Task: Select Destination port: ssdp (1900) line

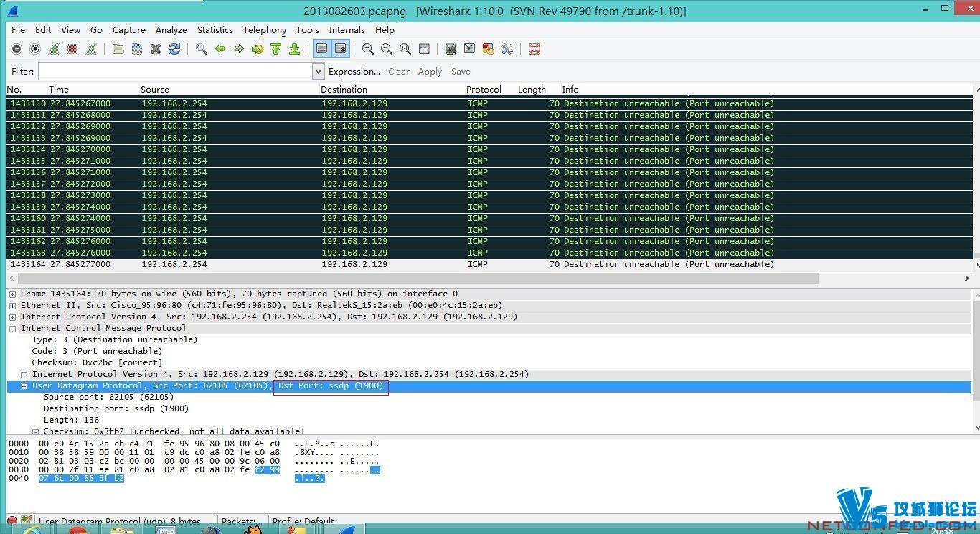Action: click(116, 408)
